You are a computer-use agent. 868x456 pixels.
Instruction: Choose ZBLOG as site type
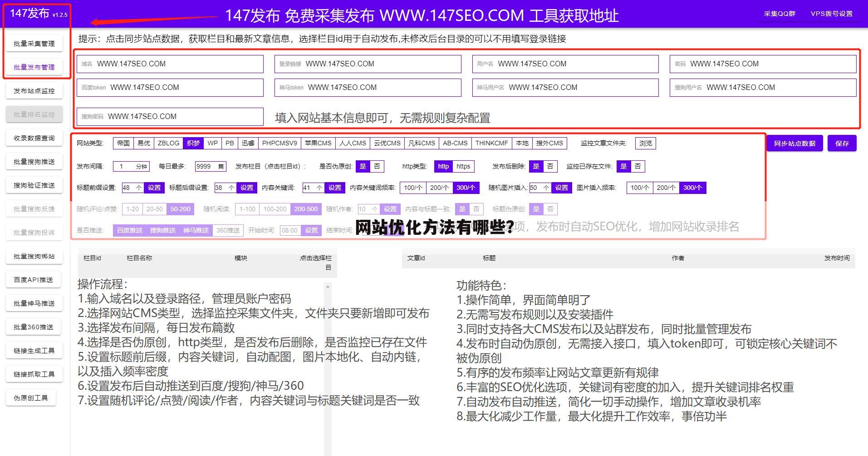click(168, 143)
